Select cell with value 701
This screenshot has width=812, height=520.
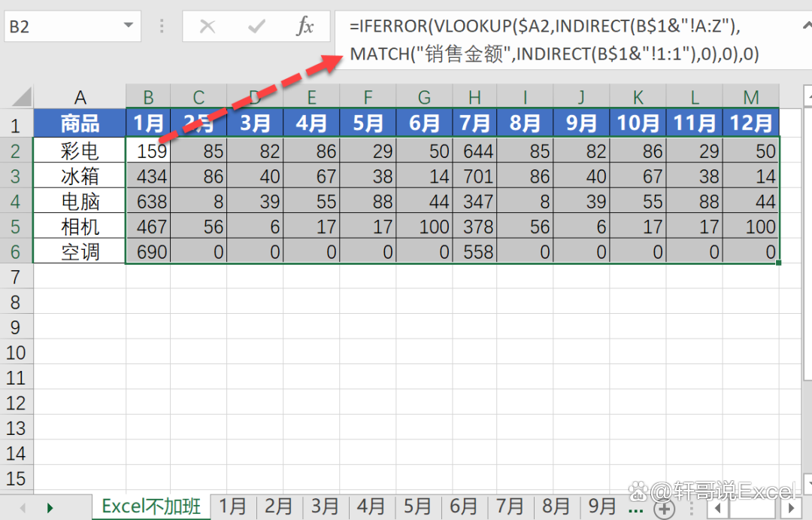coord(474,176)
